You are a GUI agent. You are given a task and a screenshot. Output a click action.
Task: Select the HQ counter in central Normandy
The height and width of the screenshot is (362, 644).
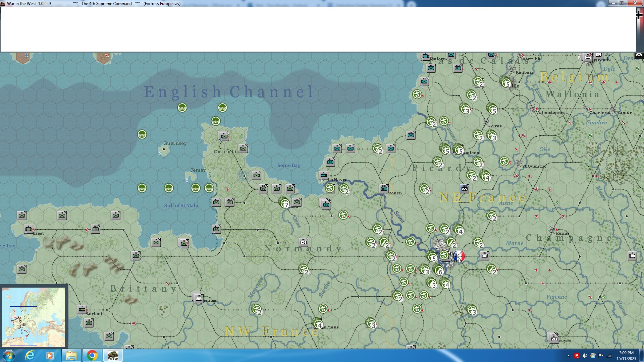[303, 242]
